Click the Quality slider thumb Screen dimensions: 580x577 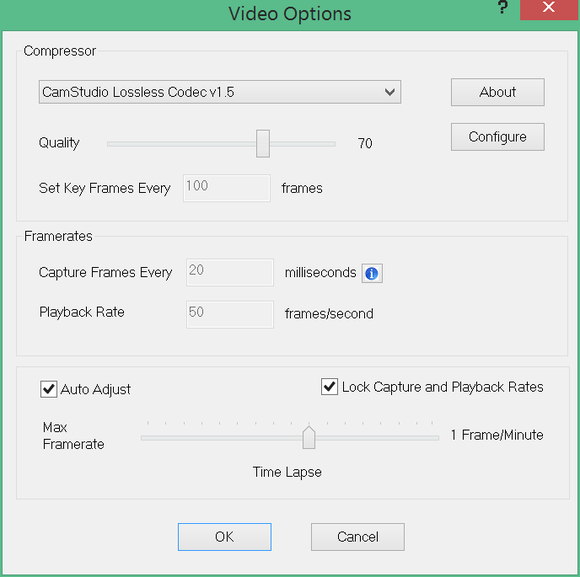coord(263,144)
